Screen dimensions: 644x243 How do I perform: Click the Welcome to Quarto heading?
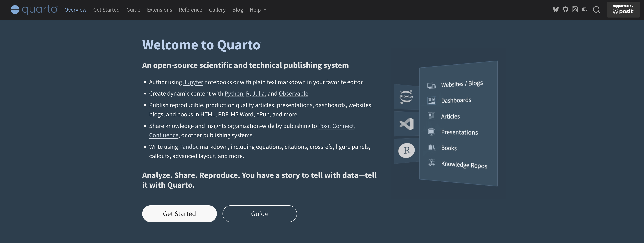tap(201, 45)
